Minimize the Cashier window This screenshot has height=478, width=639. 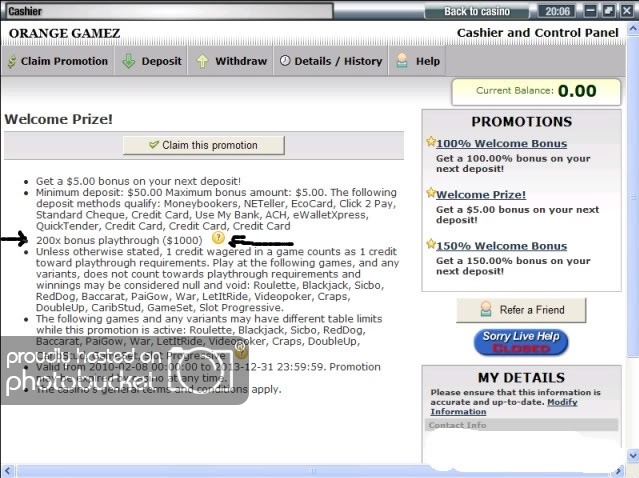point(591,11)
